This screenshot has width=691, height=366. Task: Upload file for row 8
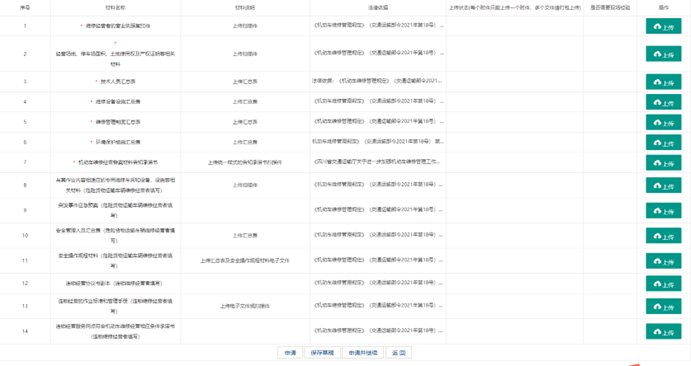point(663,185)
